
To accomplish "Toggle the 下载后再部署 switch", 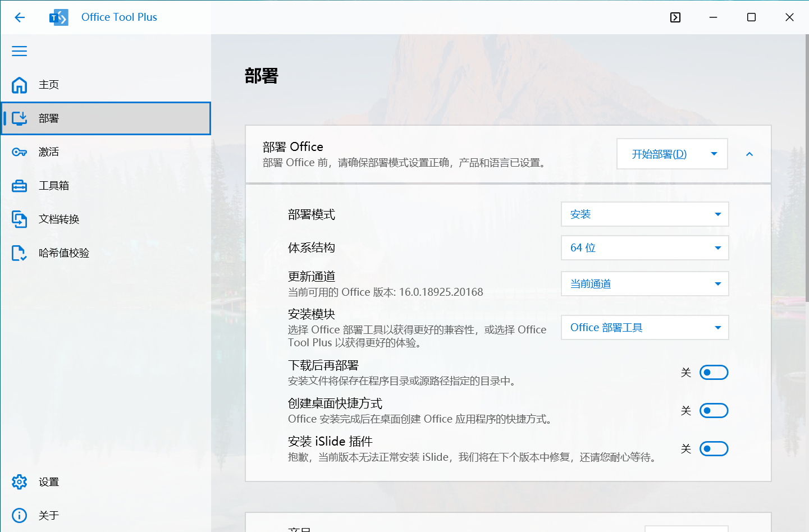I will (x=714, y=373).
